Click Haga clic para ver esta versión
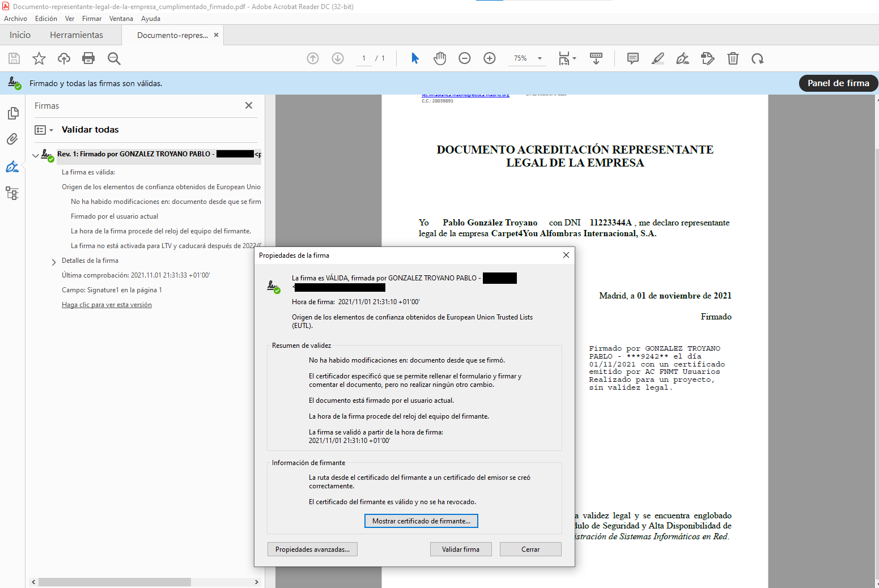Image resolution: width=879 pixels, height=588 pixels. coord(107,305)
